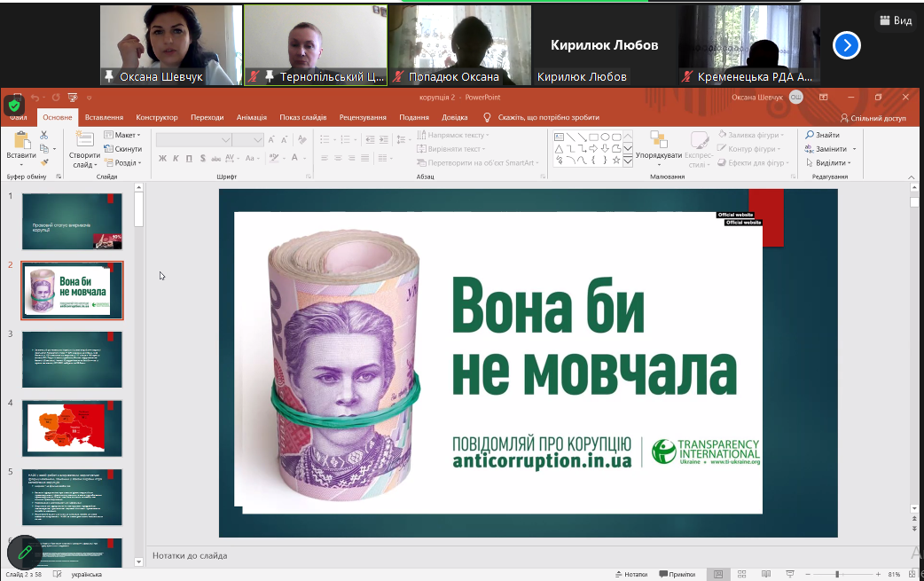The width and height of the screenshot is (924, 581).
Task: Toggle bold Ж formatting
Action: point(162,158)
